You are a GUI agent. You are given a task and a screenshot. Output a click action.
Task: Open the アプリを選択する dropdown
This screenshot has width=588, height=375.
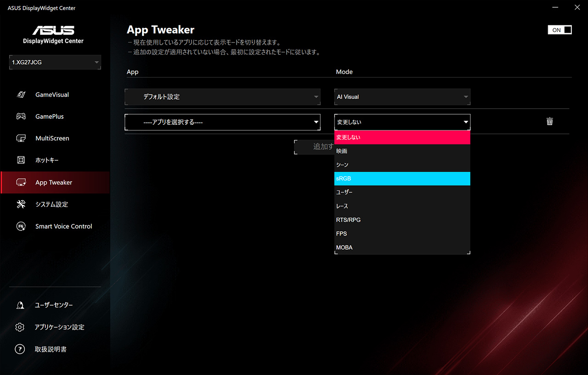click(222, 122)
